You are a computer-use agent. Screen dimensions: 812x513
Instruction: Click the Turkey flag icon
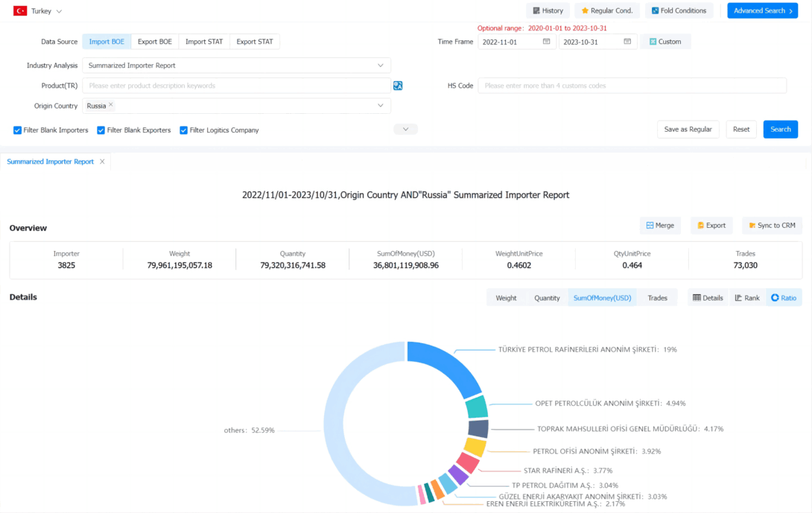click(x=20, y=11)
